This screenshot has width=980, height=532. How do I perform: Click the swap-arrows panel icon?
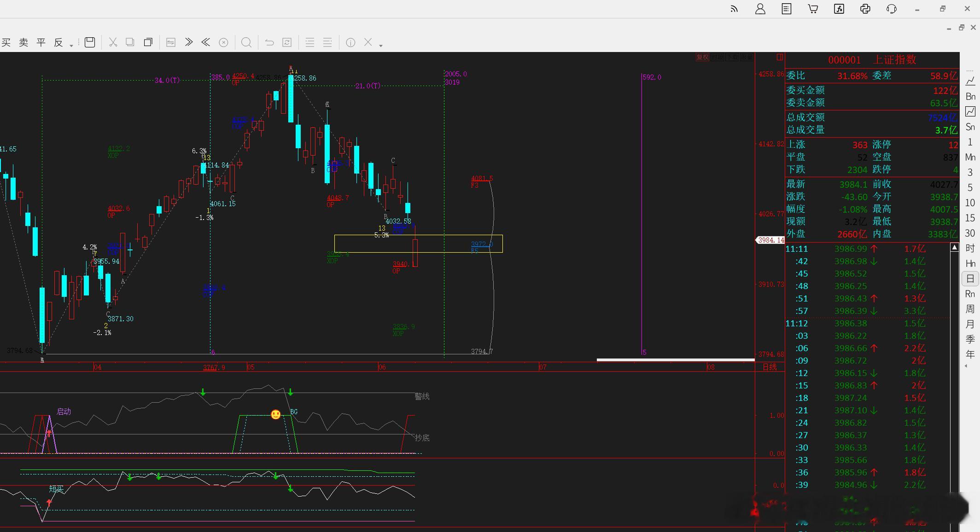(171, 42)
